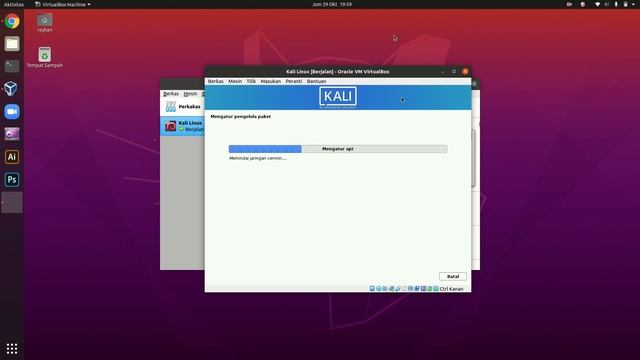The height and width of the screenshot is (360, 640).
Task: Click the scrollbar in VirtualBox Manager window
Action: 473,158
